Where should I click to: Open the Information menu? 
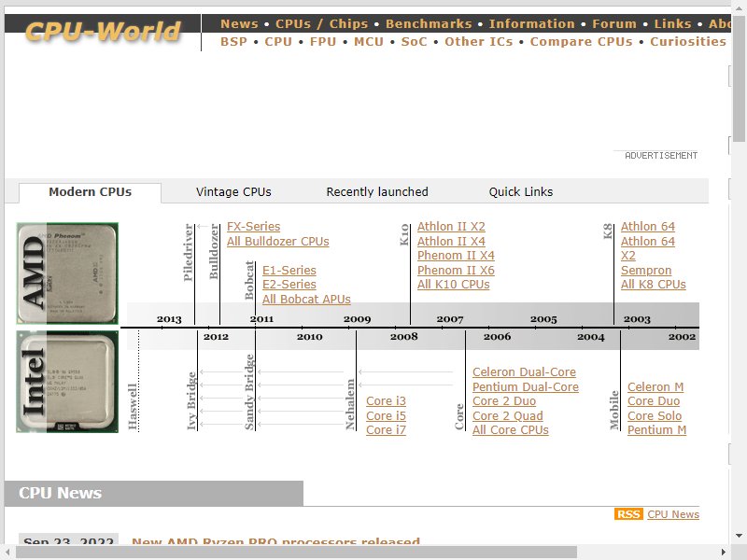531,24
